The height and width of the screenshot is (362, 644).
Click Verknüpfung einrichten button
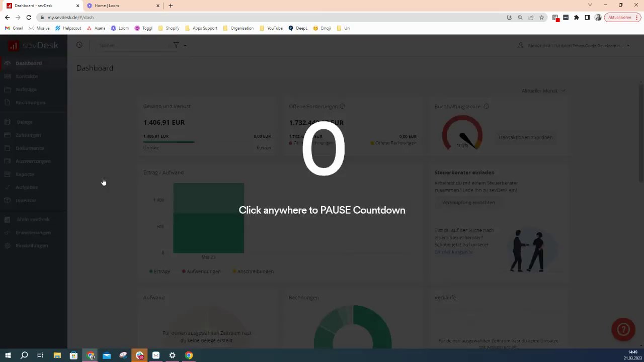click(x=468, y=203)
